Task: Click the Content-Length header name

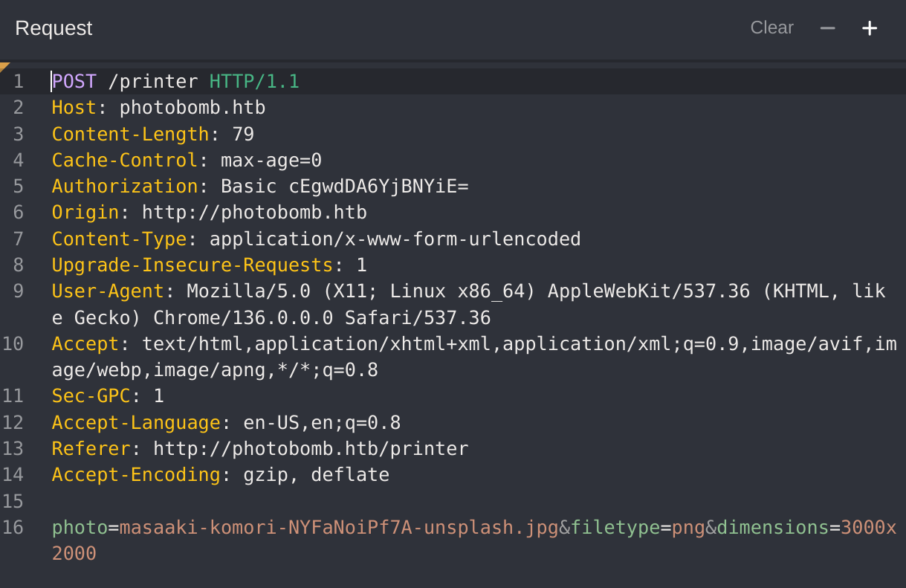Action: pos(130,134)
